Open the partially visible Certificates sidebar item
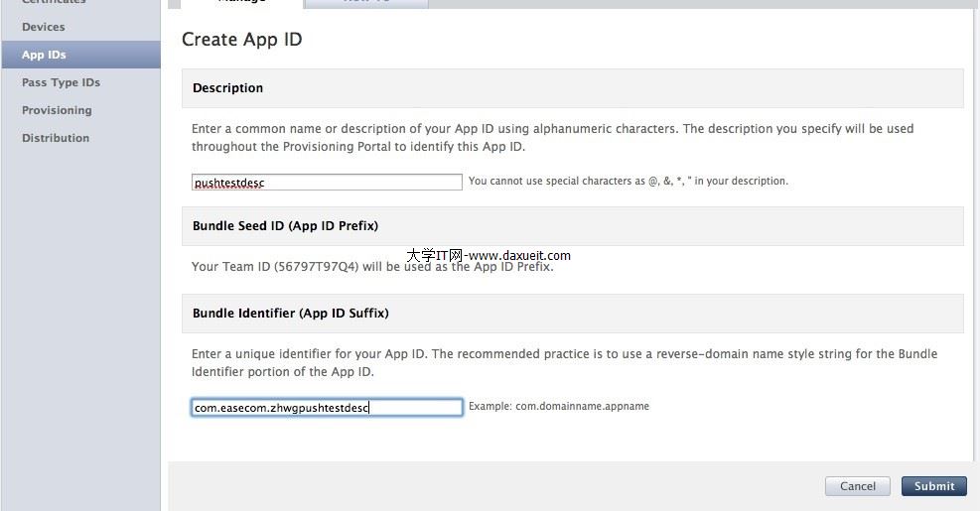Screen dimensions: 980x511 tap(54, 3)
